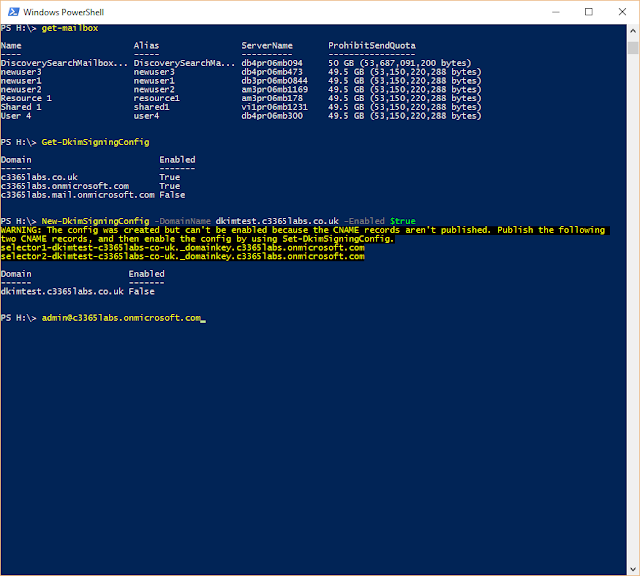Click the 'Get-DkimSigningConfig' command
This screenshot has height=576, width=640.
96,142
